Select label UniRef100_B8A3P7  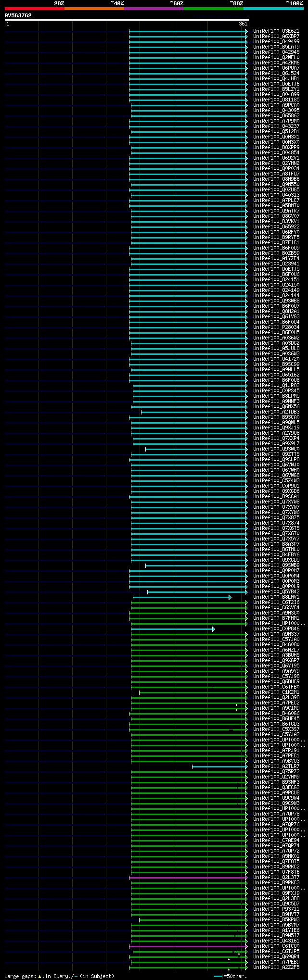[276, 544]
